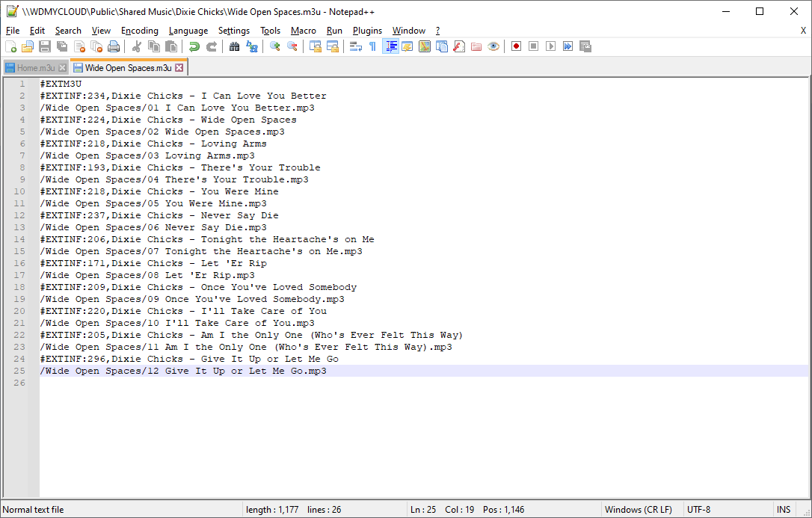Open the Encoding menu
The height and width of the screenshot is (518, 812).
click(140, 31)
